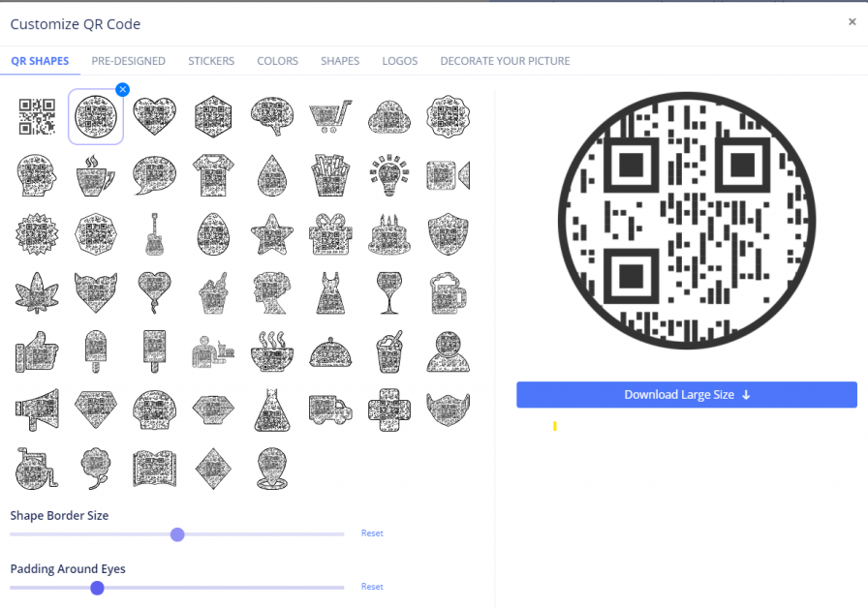868x608 pixels.
Task: Choose the brain-shaped QR code
Action: [272, 116]
